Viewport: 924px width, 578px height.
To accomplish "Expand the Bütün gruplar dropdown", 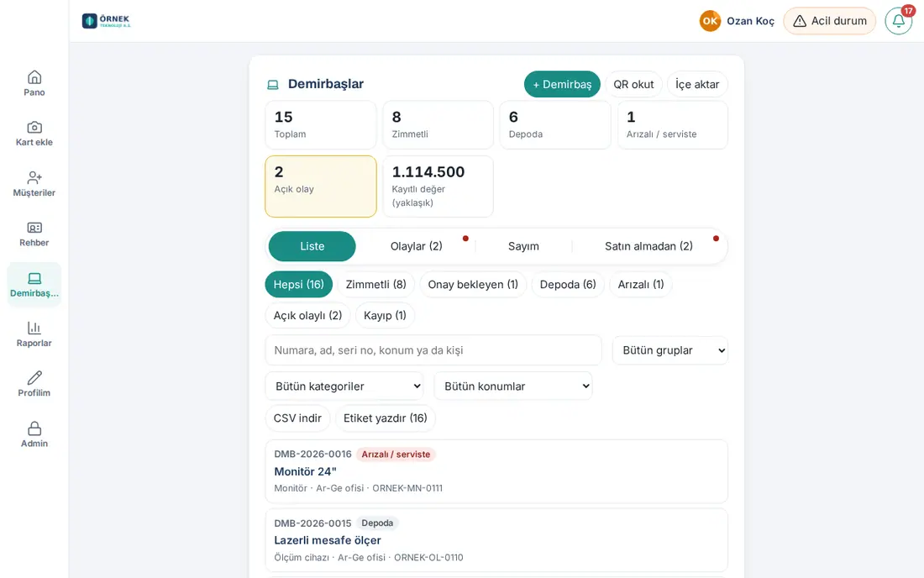I will [x=670, y=350].
